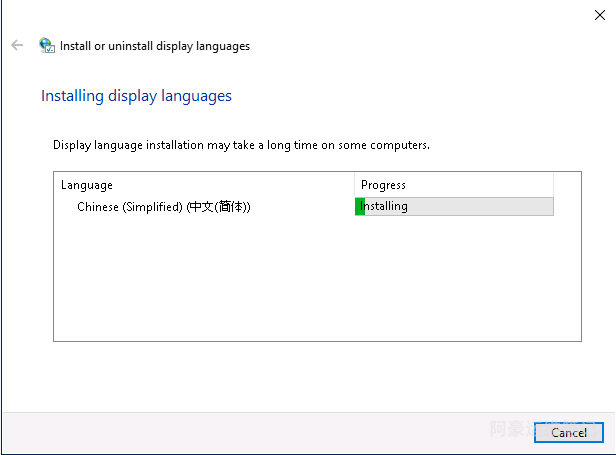Click blank area inside the language list
616x455 pixels.
[300, 285]
